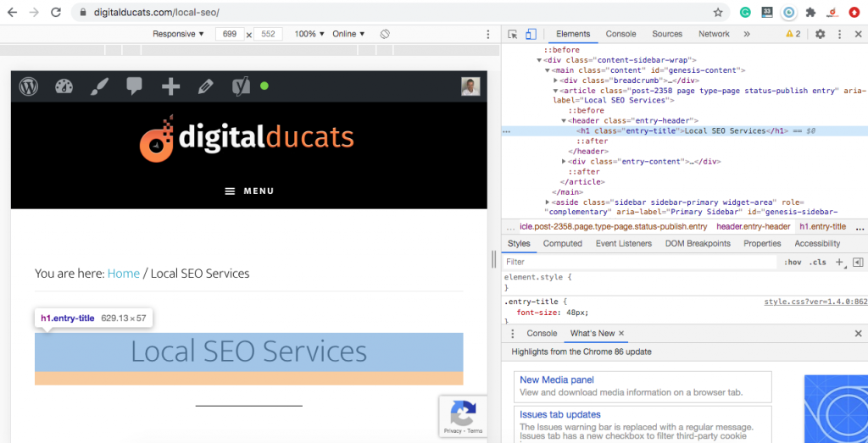The image size is (868, 443).
Task: Open the 100% zoom dropdown
Action: tap(309, 34)
